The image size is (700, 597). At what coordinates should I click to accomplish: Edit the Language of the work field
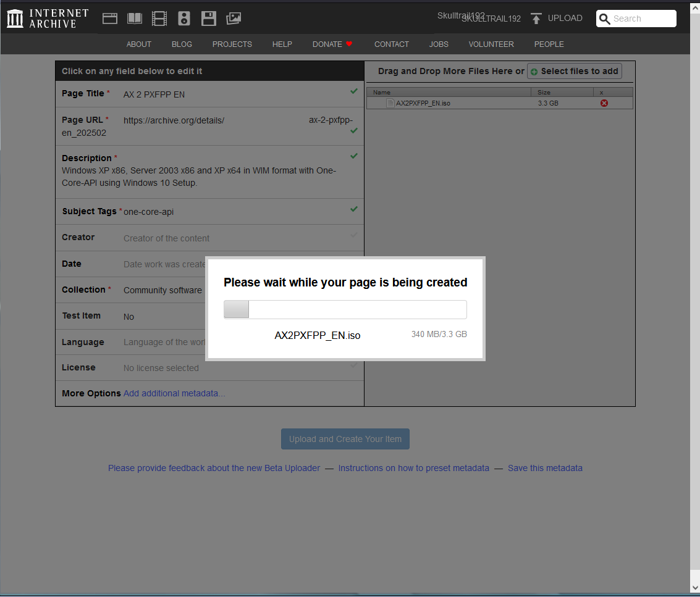[x=164, y=342]
